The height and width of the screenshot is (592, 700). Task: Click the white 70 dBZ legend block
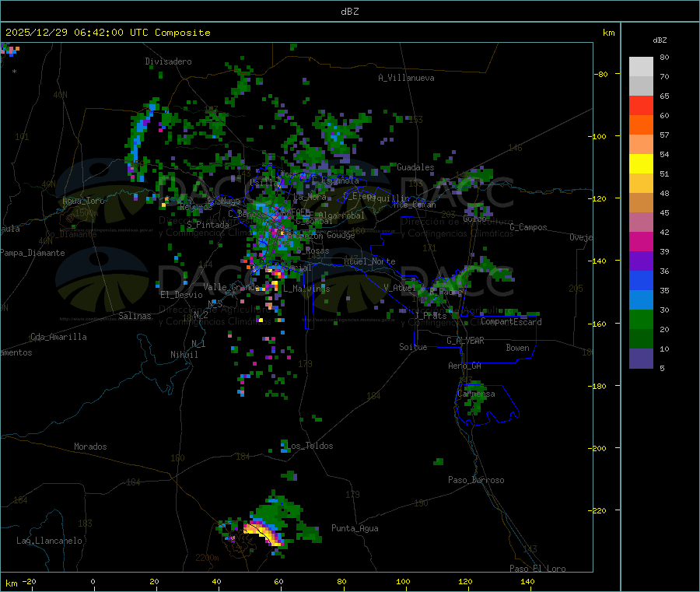point(641,67)
